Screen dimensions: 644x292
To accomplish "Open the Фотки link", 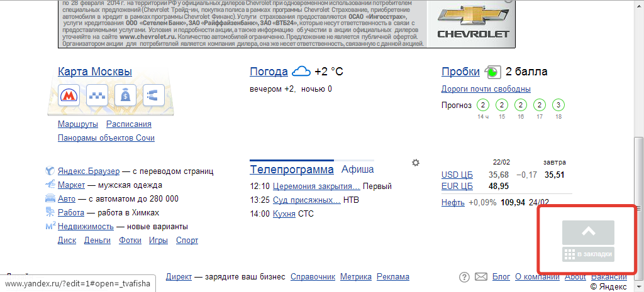I will (130, 241).
